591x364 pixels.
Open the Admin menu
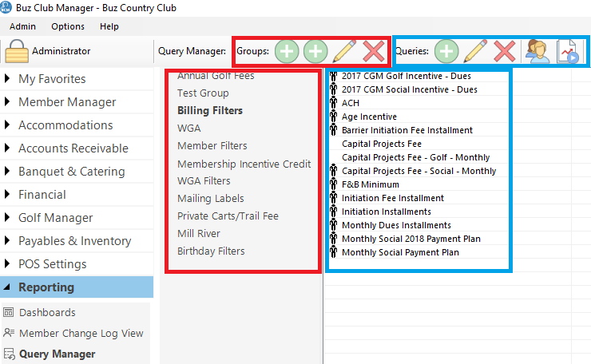point(23,26)
